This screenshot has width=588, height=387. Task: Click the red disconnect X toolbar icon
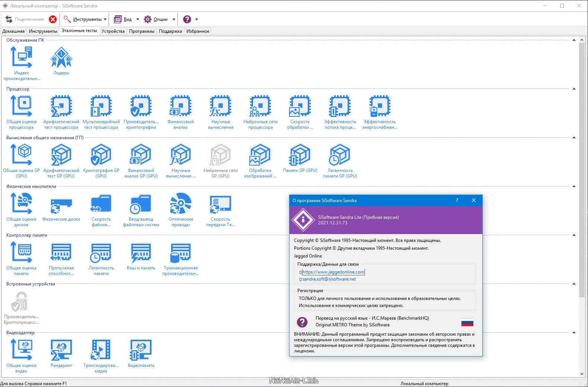tap(53, 19)
